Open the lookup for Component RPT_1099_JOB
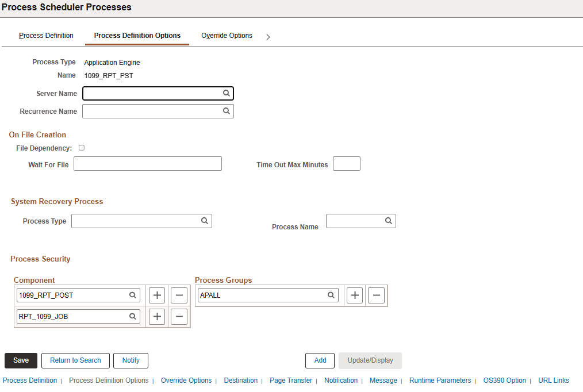This screenshot has height=392, width=583. [x=133, y=316]
